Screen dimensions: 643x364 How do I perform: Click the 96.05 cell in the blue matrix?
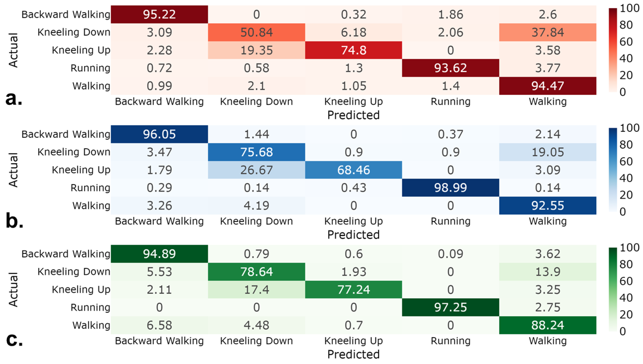pos(159,134)
